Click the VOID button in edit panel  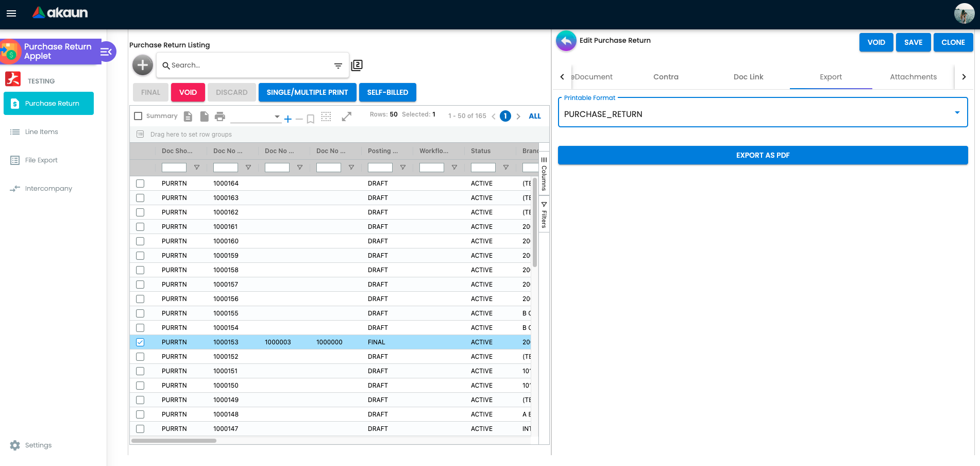point(876,42)
